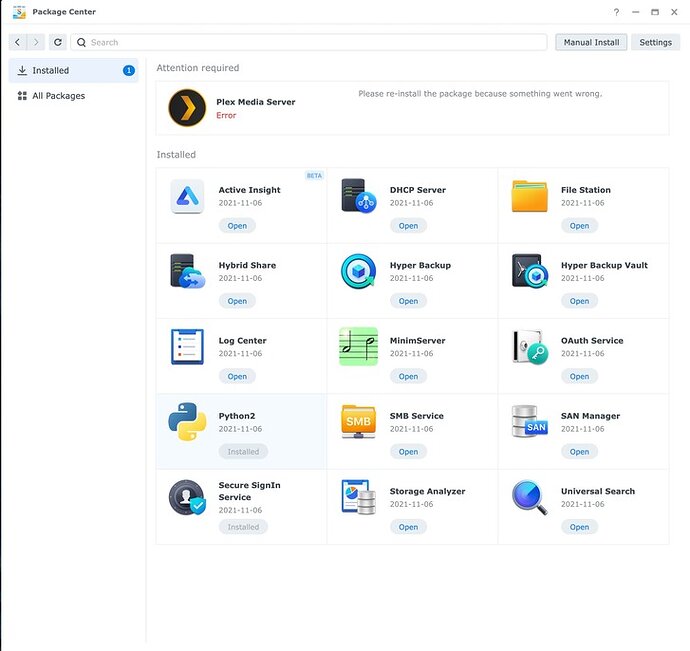The width and height of the screenshot is (690, 651).
Task: Click the SAN Manager package icon
Action: 530,422
